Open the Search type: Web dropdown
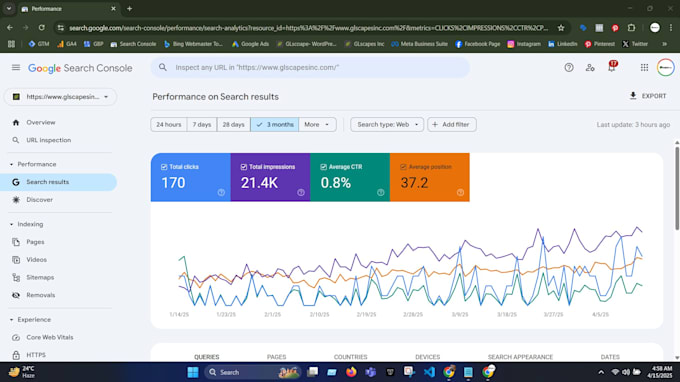The image size is (680, 382). pyautogui.click(x=387, y=124)
